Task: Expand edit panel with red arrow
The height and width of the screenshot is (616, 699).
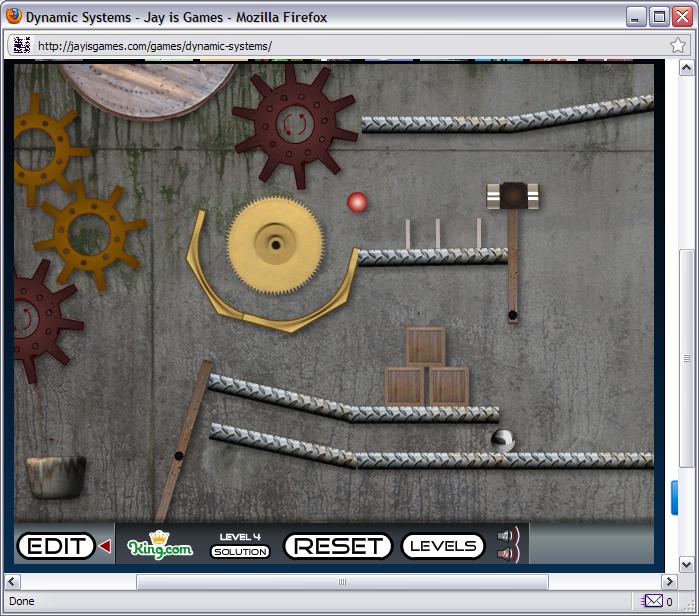Action: click(105, 546)
